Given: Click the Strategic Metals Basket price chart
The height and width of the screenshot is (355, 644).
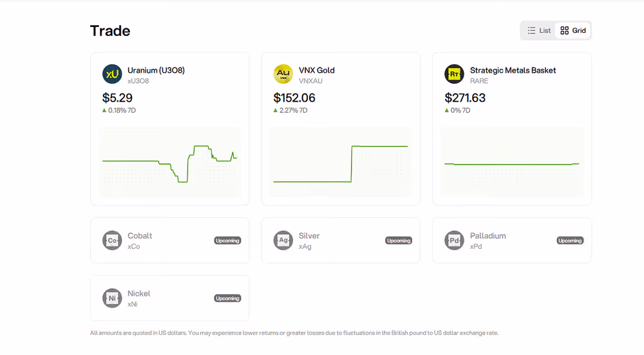Looking at the screenshot, I should click(x=512, y=162).
